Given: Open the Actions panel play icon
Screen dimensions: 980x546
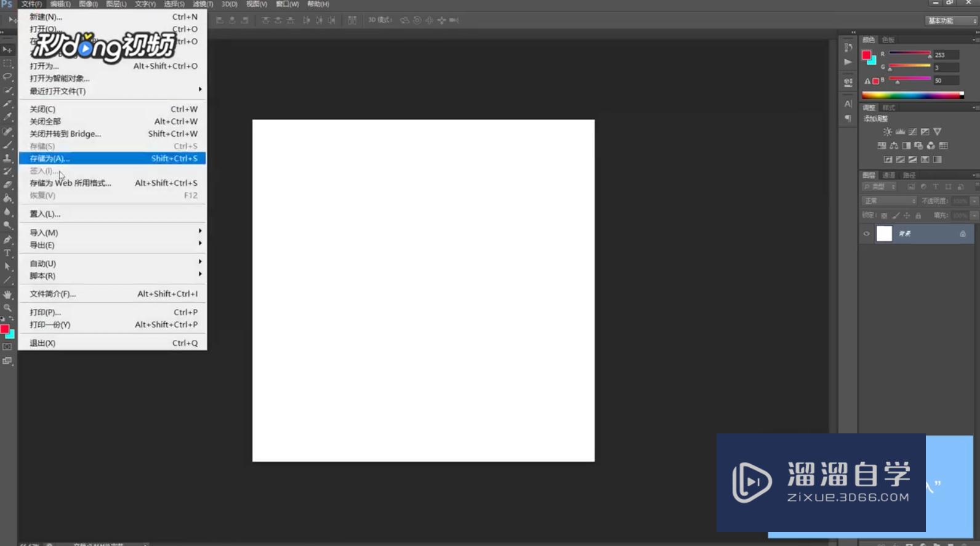Looking at the screenshot, I should [848, 62].
